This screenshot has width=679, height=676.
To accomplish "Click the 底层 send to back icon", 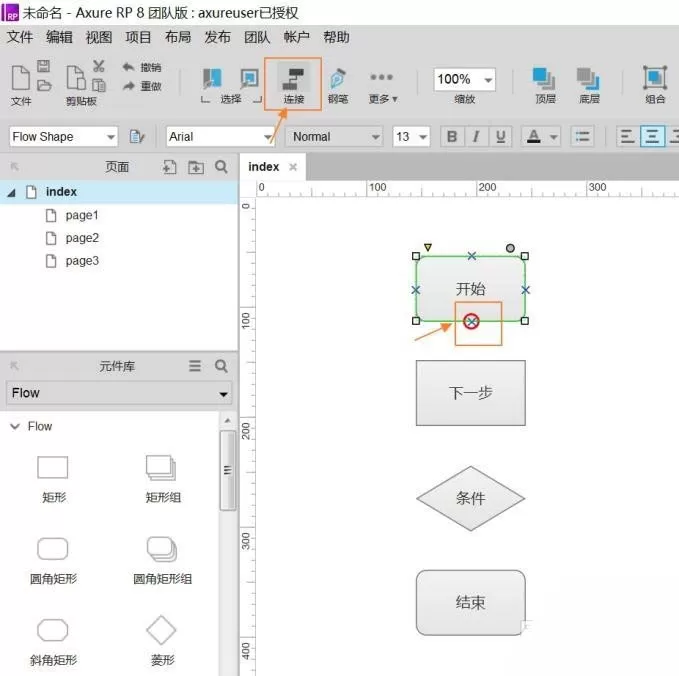I will tap(589, 85).
